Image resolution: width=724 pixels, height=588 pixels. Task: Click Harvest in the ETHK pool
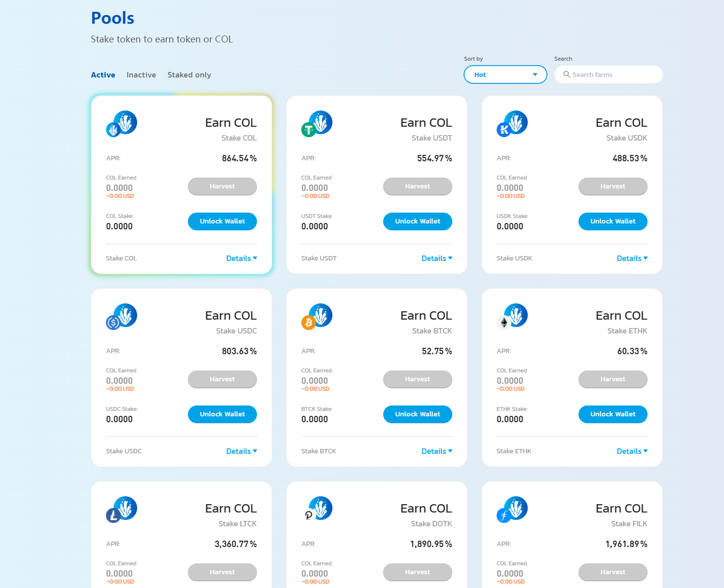tap(613, 379)
